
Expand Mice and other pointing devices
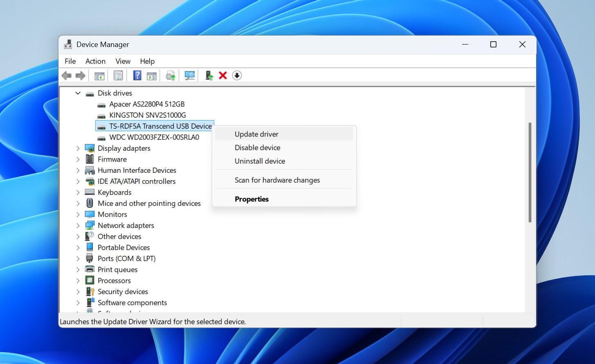(78, 203)
